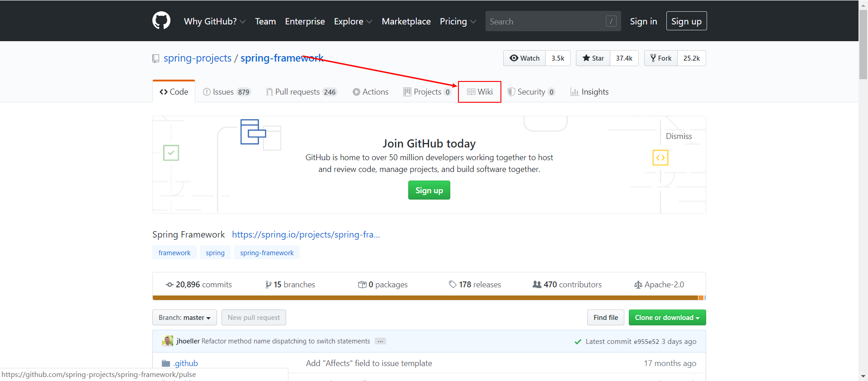
Task: Open the Clone or download dropdown
Action: click(x=667, y=317)
